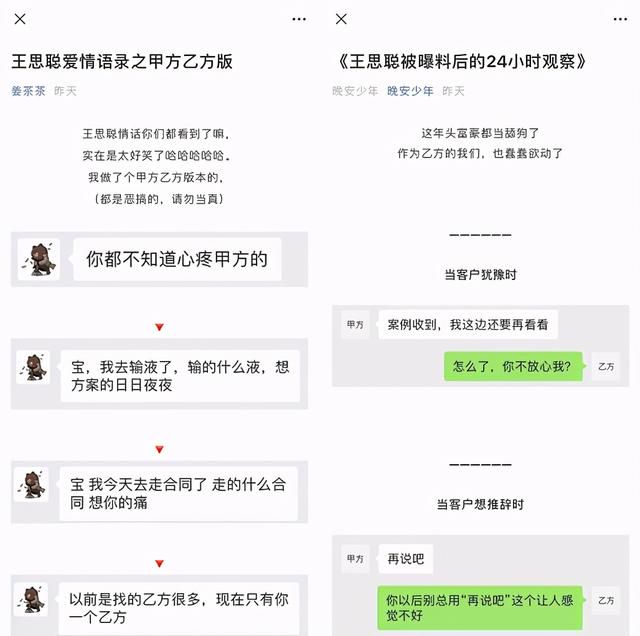Tap 乙方 avatar next to bottom green bubble
The image size is (640, 636).
pyautogui.click(x=606, y=600)
